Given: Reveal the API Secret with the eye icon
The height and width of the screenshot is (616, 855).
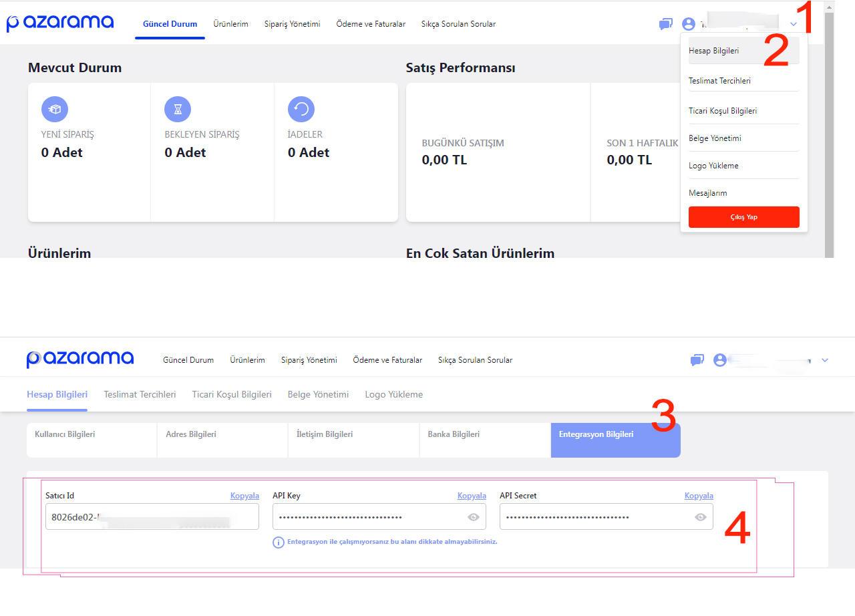Looking at the screenshot, I should (x=701, y=517).
